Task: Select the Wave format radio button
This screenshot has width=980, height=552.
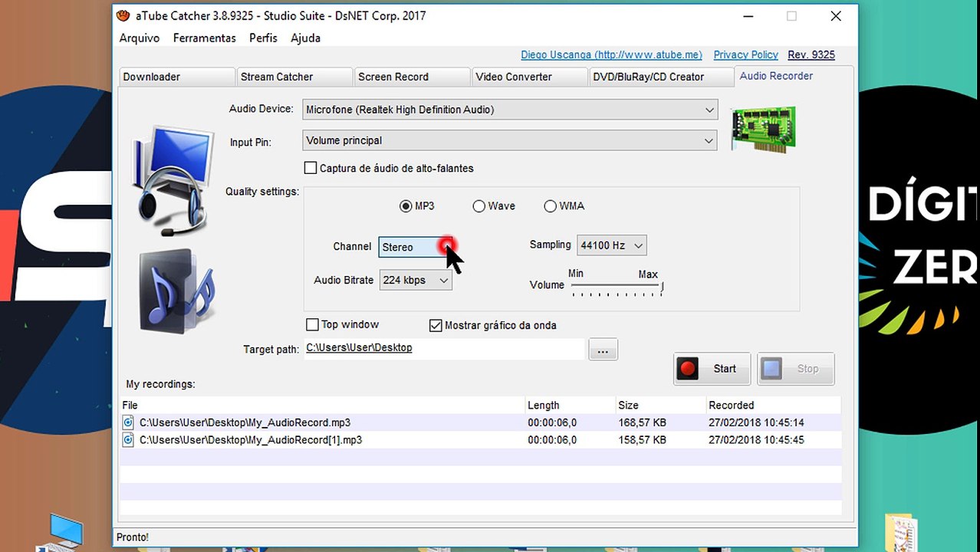Action: 479,206
